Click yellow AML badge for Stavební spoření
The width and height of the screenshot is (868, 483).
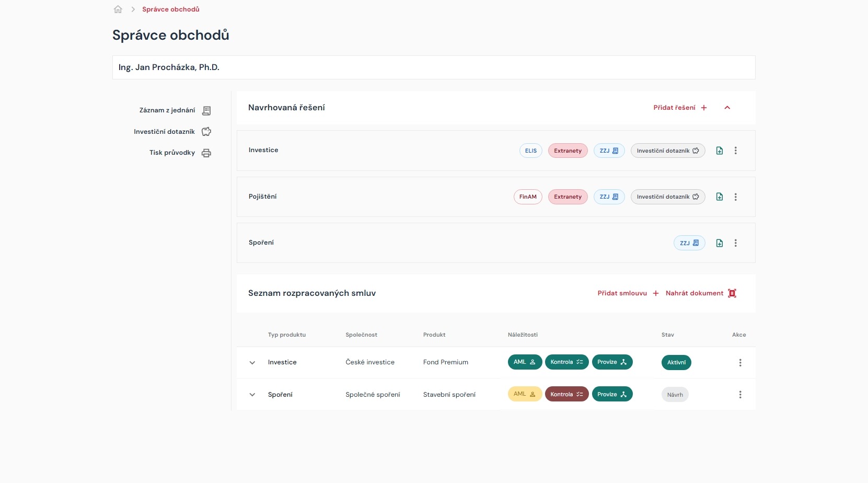524,394
